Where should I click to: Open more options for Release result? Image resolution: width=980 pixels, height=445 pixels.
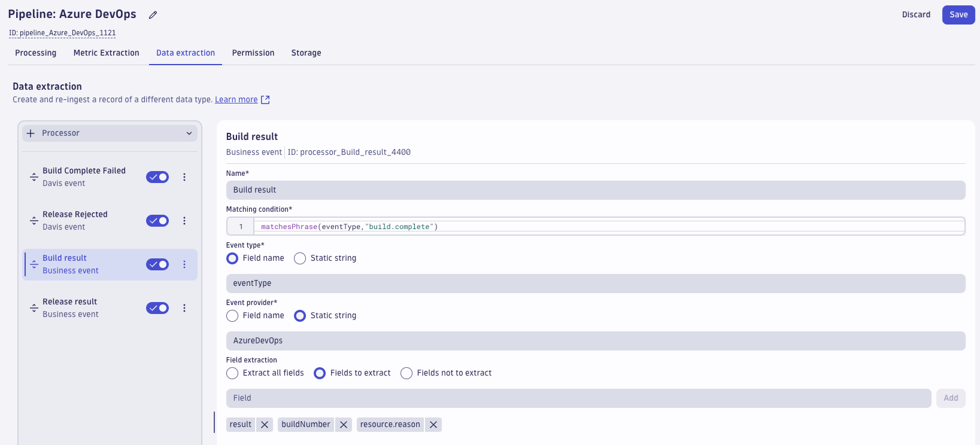pos(184,308)
